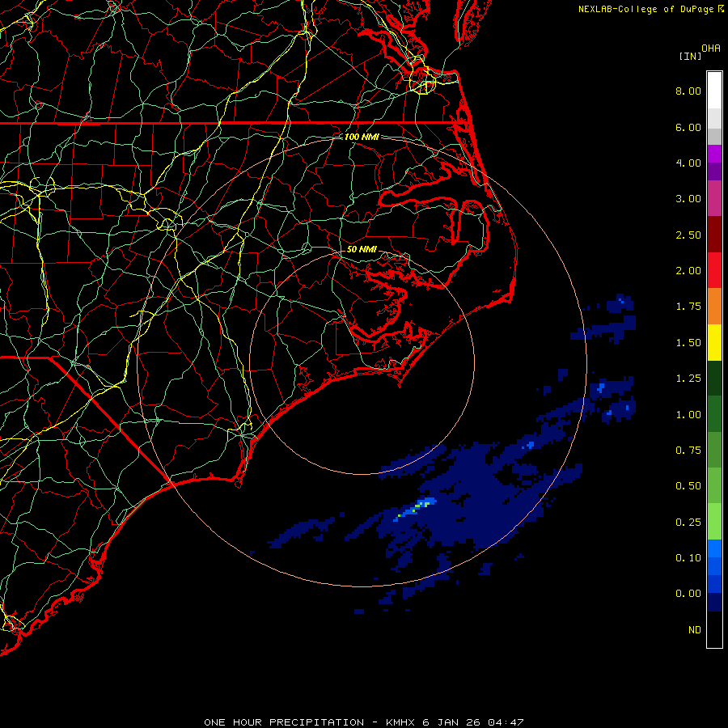This screenshot has width=728, height=728.
Task: Click the 'ND' legend label
Action: click(x=695, y=630)
